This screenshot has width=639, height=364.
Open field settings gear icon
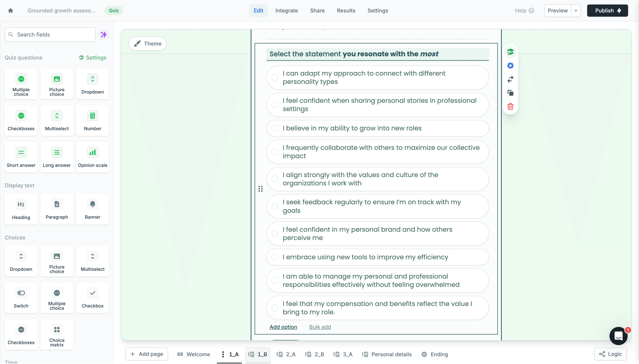point(510,66)
